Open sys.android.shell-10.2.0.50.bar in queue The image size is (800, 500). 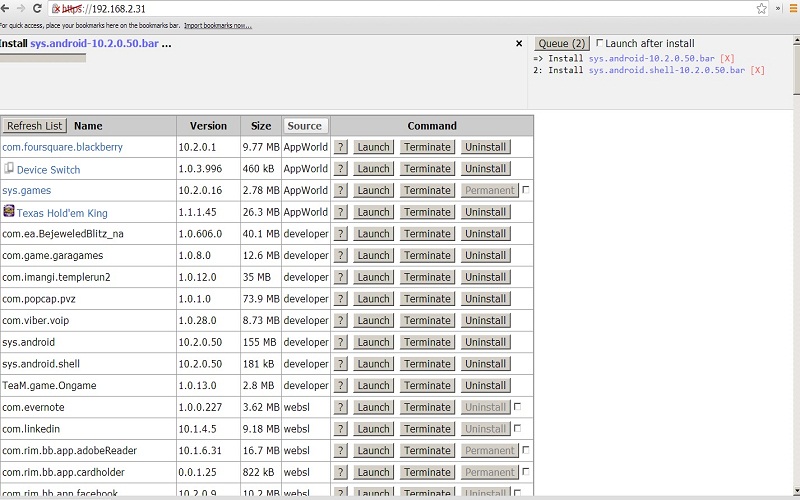coord(667,70)
